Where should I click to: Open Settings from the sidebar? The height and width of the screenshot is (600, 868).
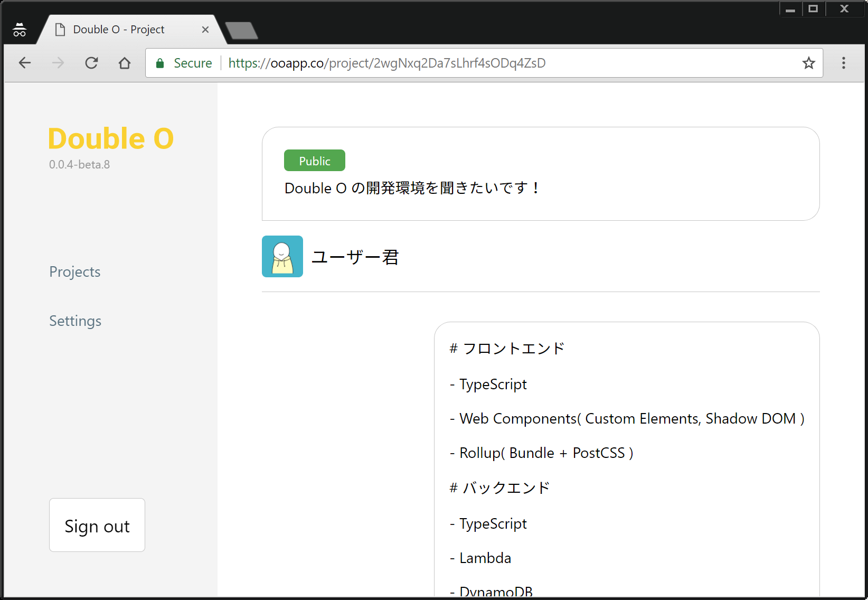pyautogui.click(x=75, y=321)
